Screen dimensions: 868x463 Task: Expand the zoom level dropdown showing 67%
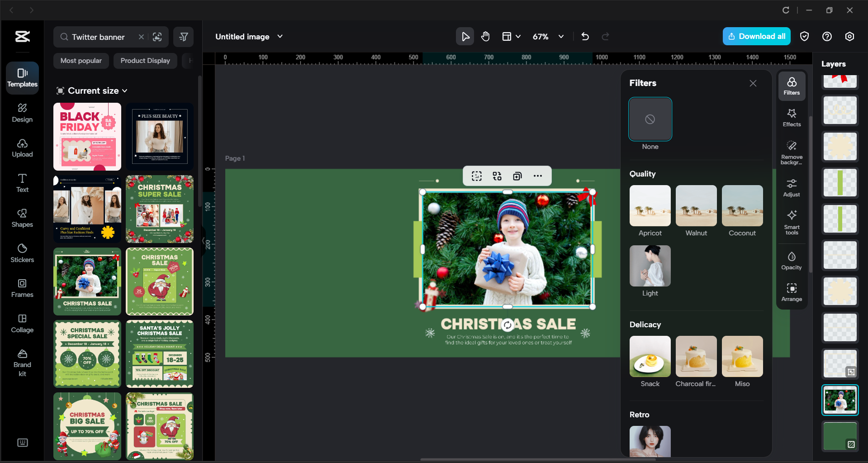click(x=561, y=37)
